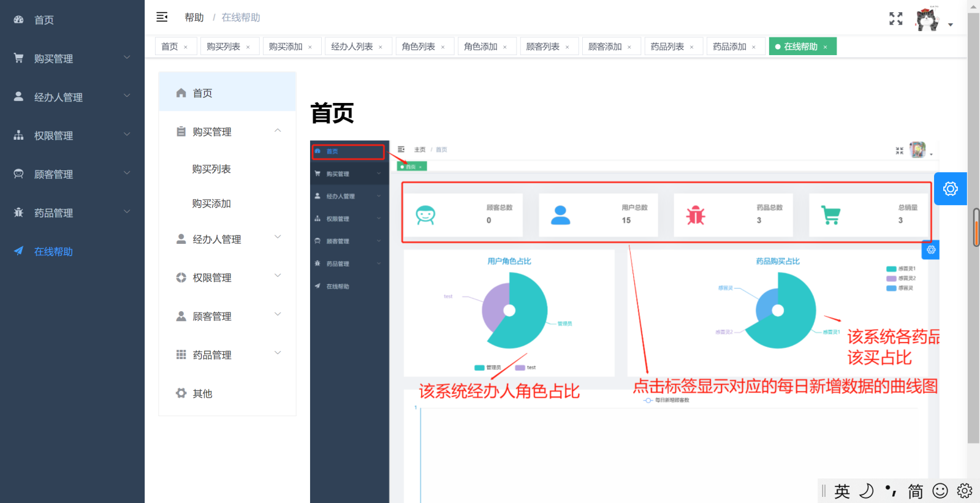Screen dimensions: 980x503
Task: Click the page vertical scrollbar
Action: pos(973,228)
